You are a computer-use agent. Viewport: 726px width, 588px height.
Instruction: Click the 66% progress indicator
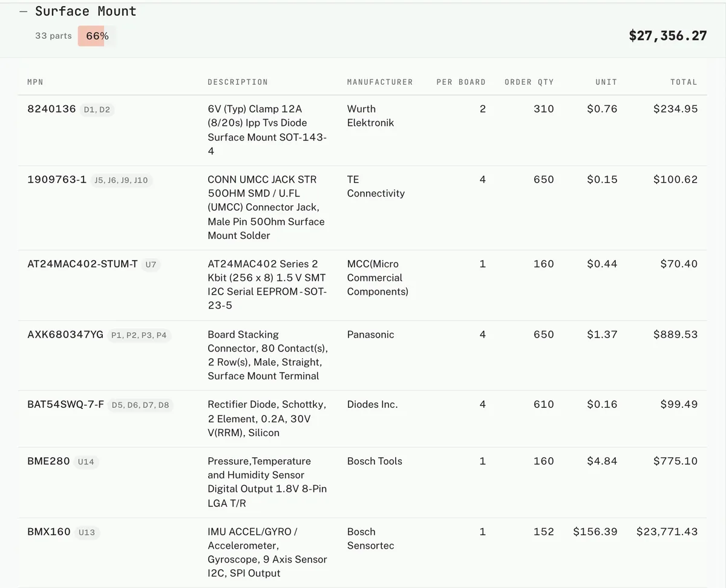pyautogui.click(x=97, y=36)
